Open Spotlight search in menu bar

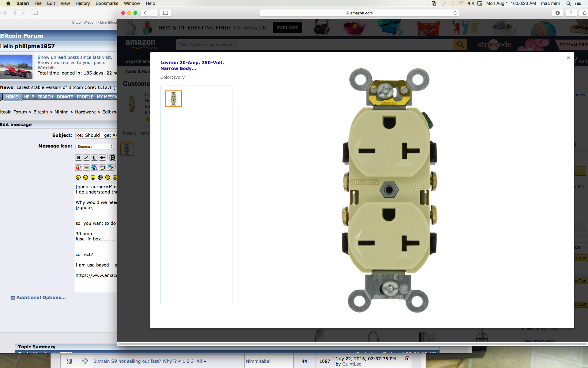(568, 3)
